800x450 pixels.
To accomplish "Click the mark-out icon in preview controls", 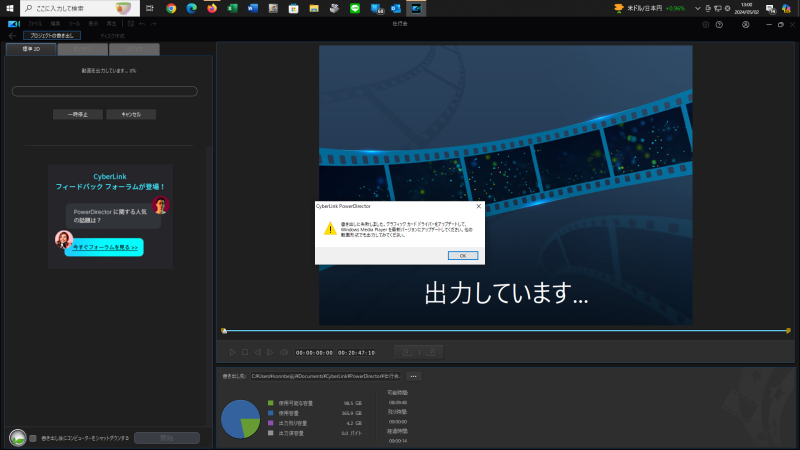I will [x=431, y=352].
